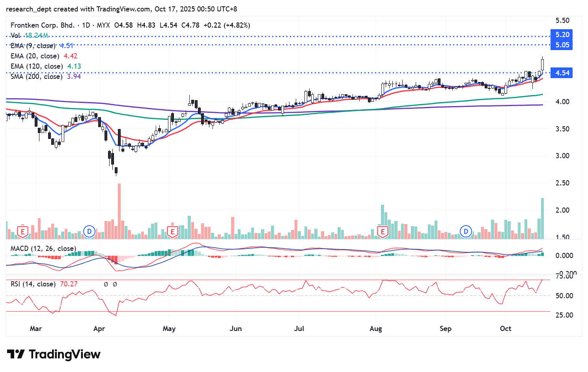This screenshot has height=372, width=588.
Task: Click the EMA (20, close) indicator legend
Action: coord(35,56)
